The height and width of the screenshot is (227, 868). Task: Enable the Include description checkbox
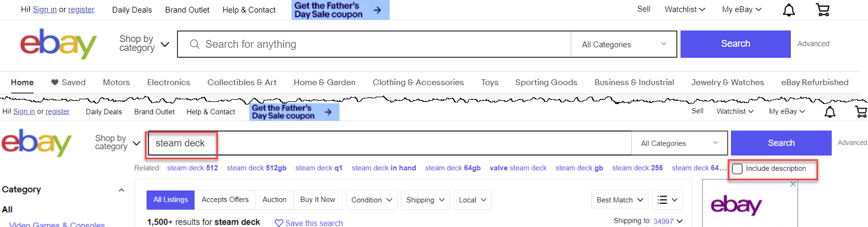click(737, 169)
